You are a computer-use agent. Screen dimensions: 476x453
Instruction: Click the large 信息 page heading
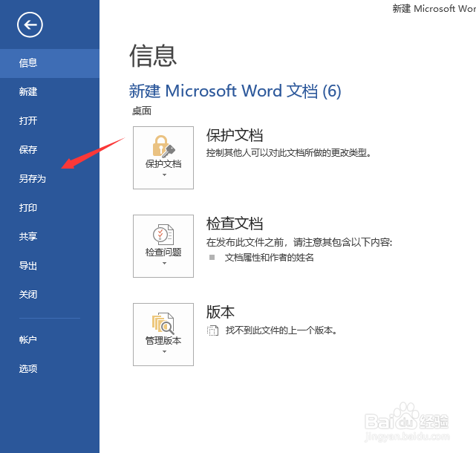point(153,56)
